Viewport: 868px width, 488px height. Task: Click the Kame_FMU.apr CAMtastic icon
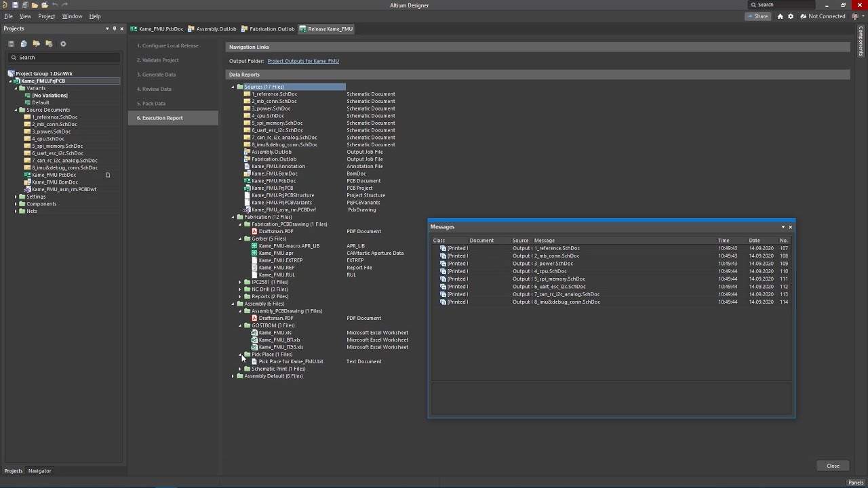[x=254, y=253]
